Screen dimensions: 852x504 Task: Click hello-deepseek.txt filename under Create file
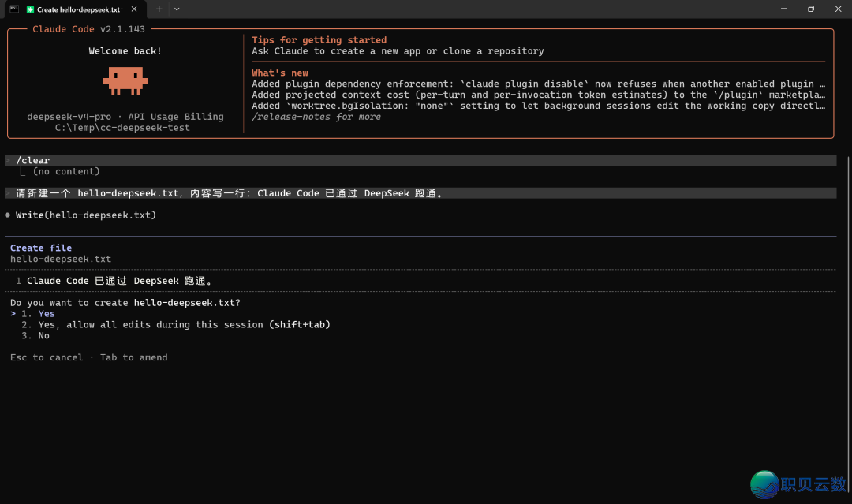(x=60, y=259)
